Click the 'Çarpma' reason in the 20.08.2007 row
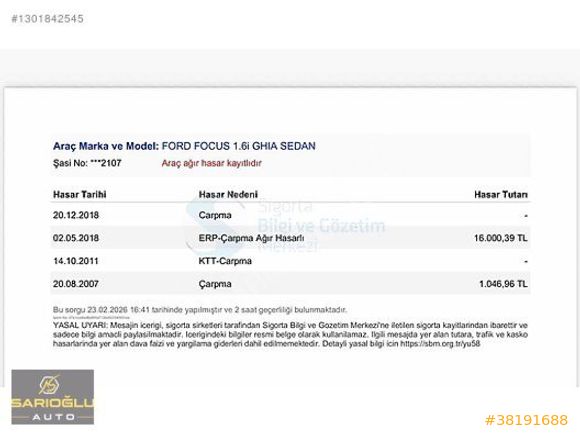Screen dimensions: 580x435 click(215, 284)
